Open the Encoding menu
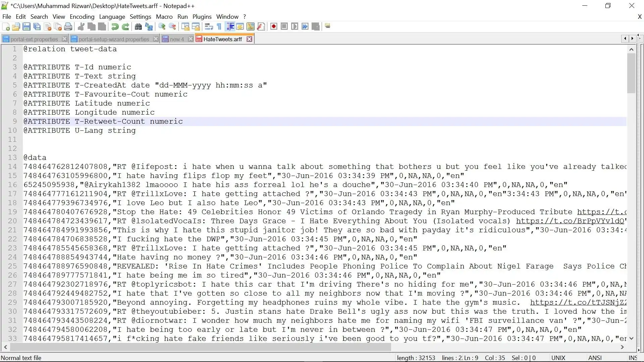 82,16
